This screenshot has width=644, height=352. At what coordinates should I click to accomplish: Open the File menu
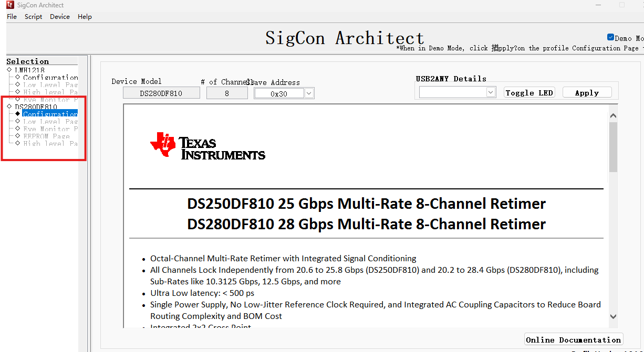point(12,17)
